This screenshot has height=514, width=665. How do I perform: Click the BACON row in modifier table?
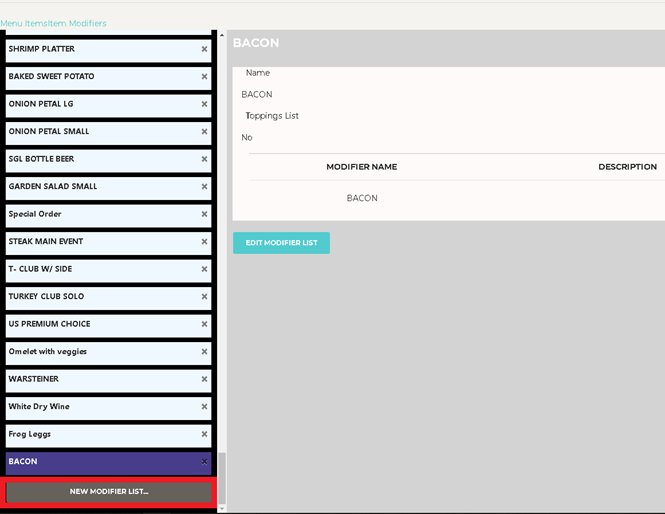tap(362, 198)
